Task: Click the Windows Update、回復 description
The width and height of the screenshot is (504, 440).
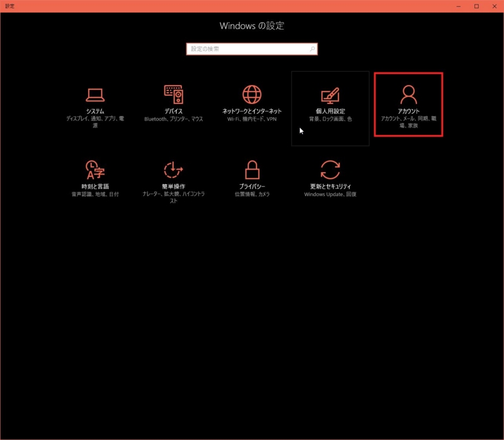Action: 330,194
